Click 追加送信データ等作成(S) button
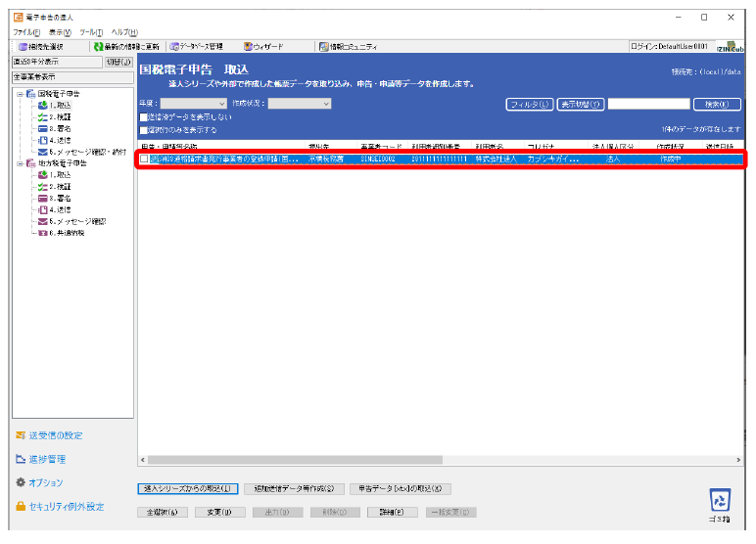This screenshot has height=544, width=756. tap(294, 488)
